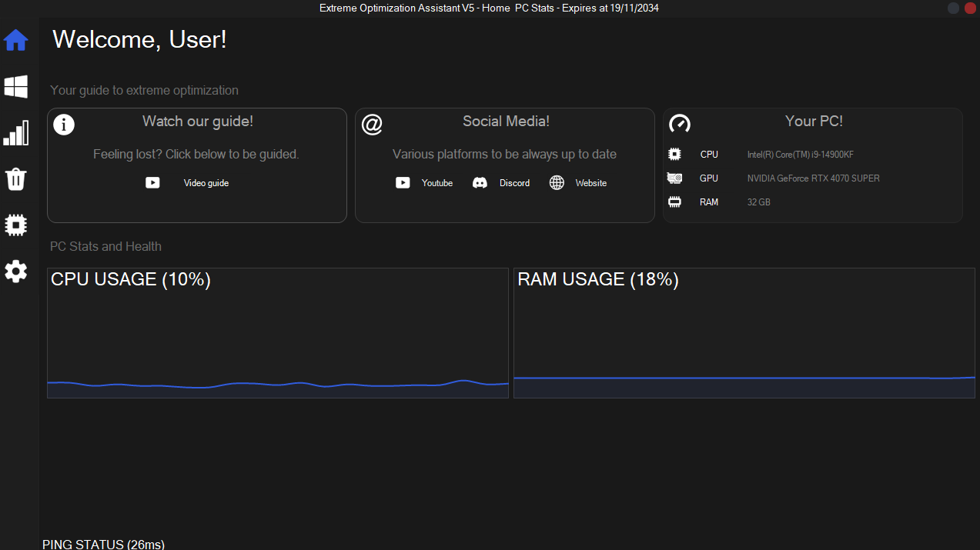Click the @ icon in Social Media card
Image resolution: width=980 pixels, height=550 pixels.
click(372, 125)
